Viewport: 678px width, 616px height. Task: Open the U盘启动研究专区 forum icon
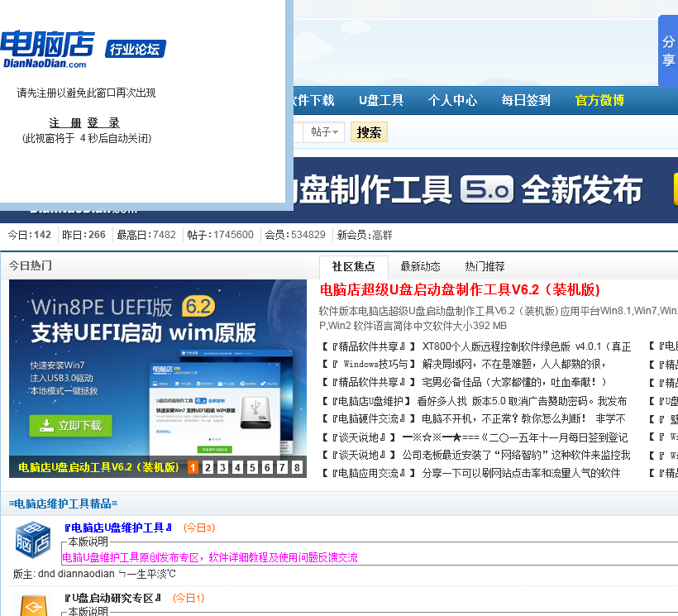(32, 605)
